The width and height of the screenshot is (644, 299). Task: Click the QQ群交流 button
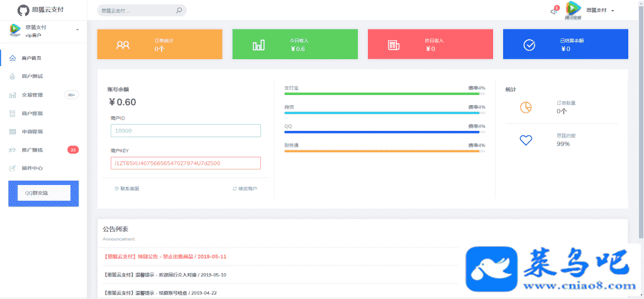tap(43, 193)
